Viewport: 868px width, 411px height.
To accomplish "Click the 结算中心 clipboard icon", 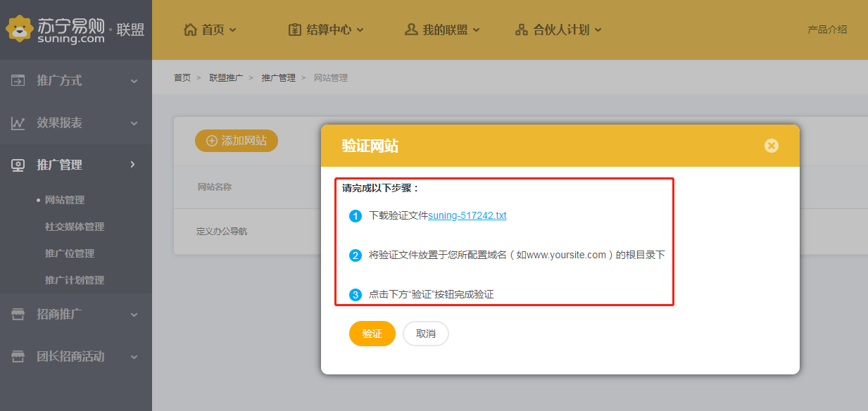I will point(295,30).
